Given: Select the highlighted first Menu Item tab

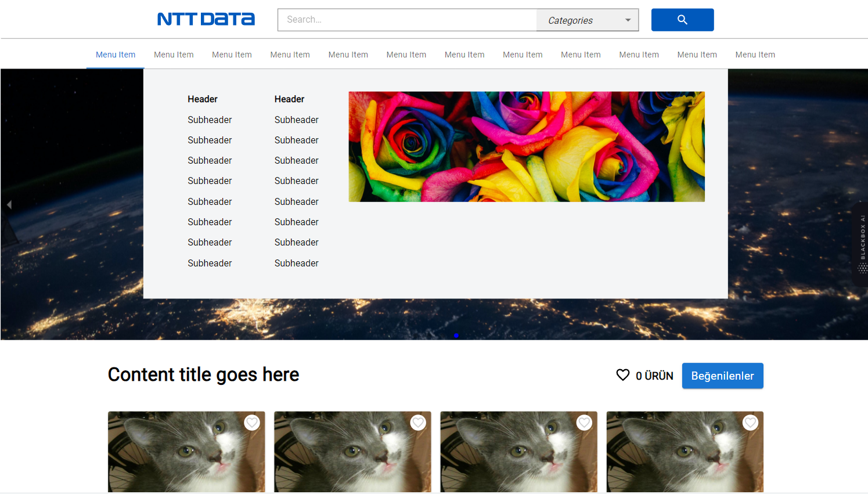Looking at the screenshot, I should click(x=115, y=54).
